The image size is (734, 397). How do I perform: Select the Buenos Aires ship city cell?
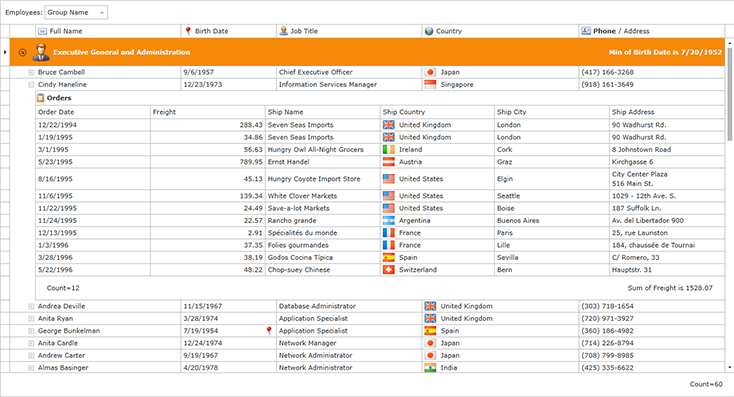click(x=552, y=221)
